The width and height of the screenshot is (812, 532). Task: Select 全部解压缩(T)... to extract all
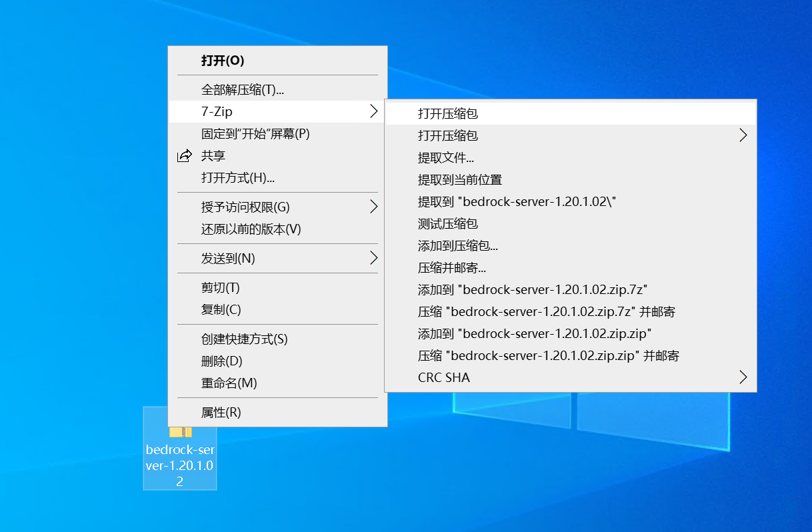(242, 89)
